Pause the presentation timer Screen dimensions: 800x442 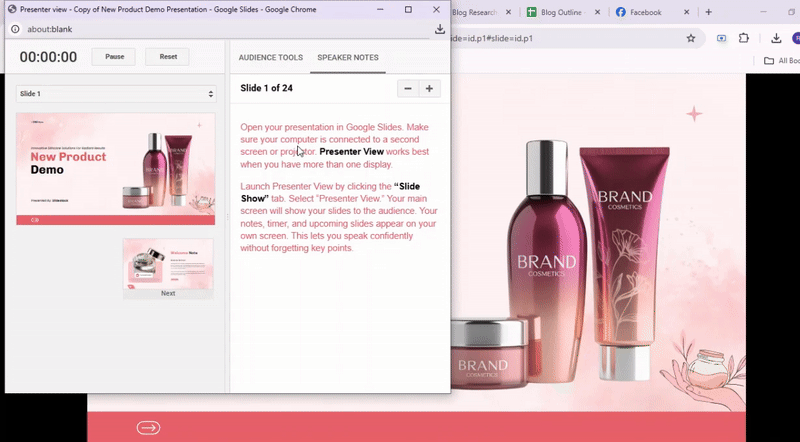tap(114, 57)
